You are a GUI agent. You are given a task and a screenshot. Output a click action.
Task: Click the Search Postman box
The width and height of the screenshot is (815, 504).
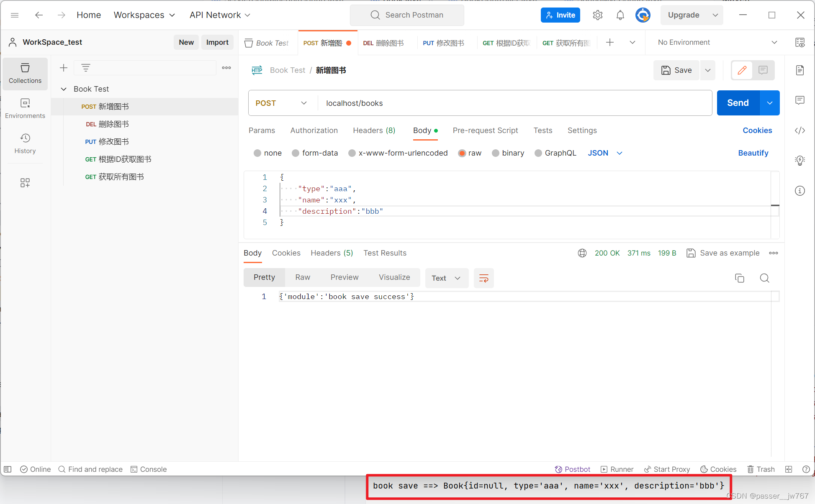point(407,15)
